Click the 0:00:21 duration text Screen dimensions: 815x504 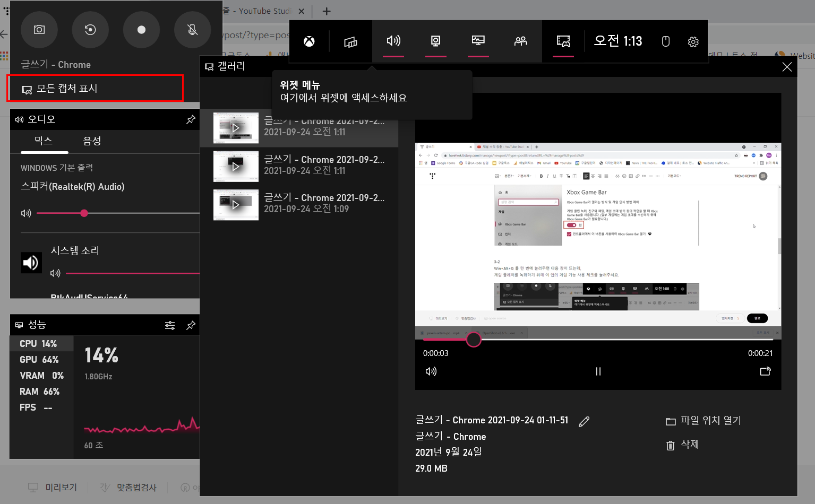point(760,353)
